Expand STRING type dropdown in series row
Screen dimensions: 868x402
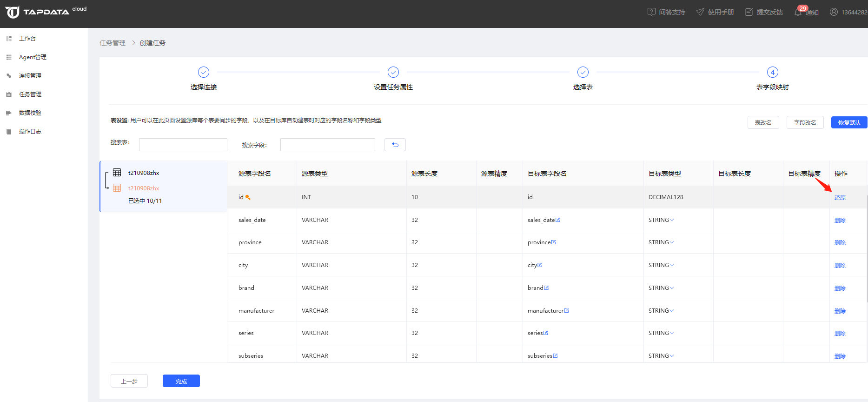pos(671,333)
